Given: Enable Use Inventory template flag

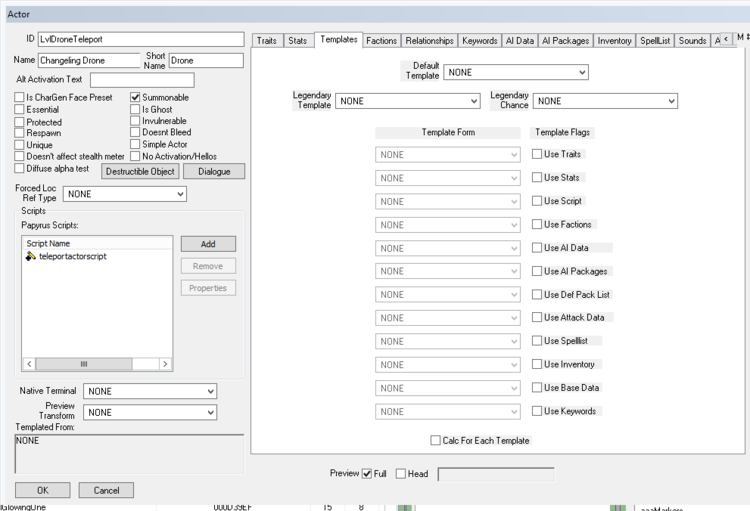Looking at the screenshot, I should point(537,364).
